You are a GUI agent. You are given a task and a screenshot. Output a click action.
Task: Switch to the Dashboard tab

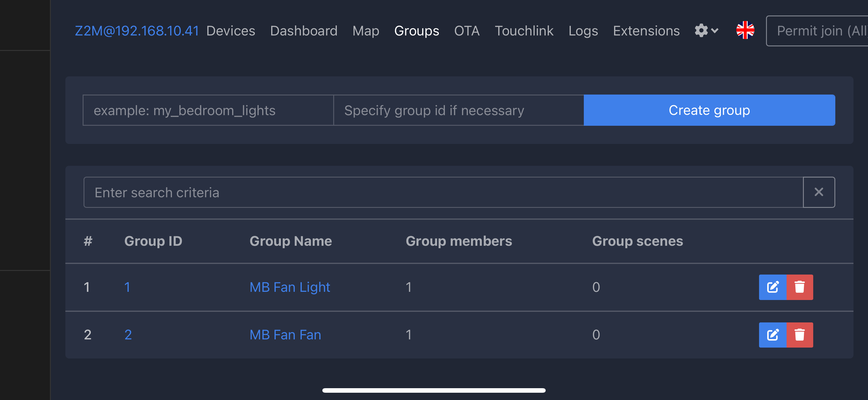click(304, 31)
